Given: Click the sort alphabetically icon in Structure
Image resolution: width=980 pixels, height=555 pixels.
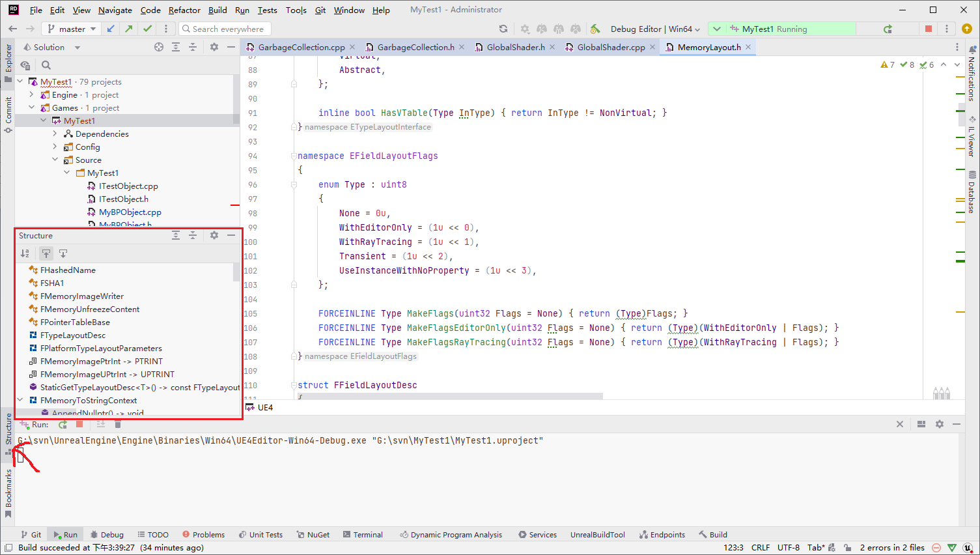Looking at the screenshot, I should coord(25,253).
